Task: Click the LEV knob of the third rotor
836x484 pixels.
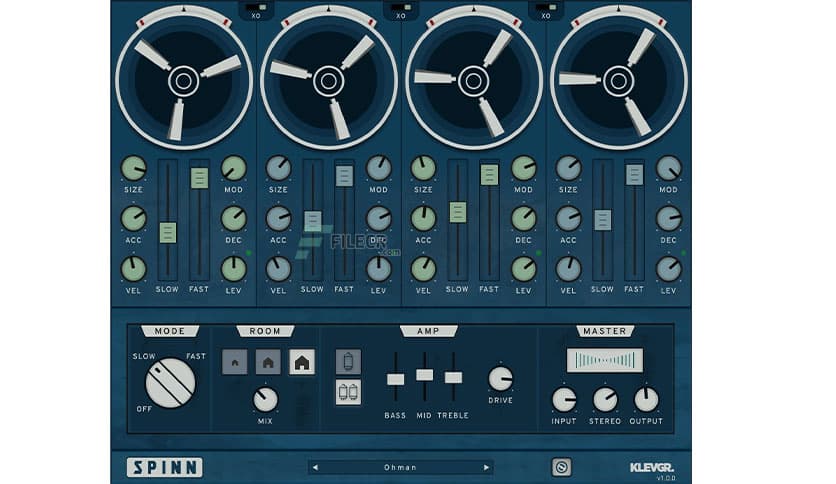Action: pyautogui.click(x=524, y=269)
